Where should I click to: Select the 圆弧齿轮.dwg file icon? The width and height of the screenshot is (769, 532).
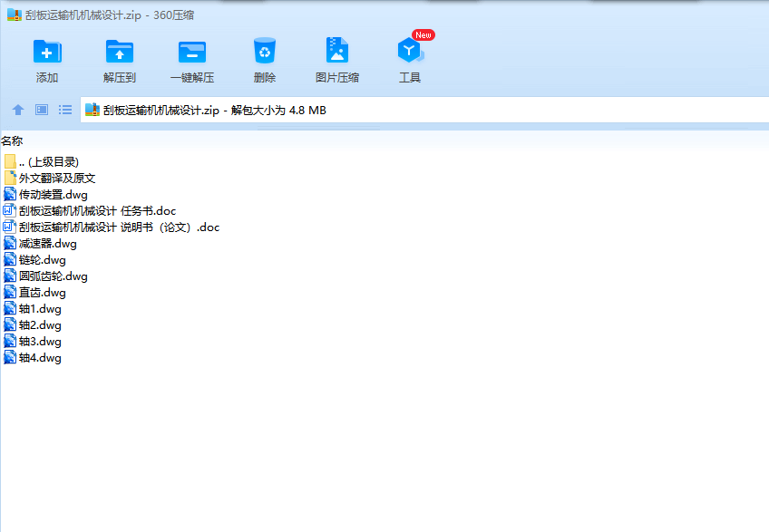pos(10,276)
